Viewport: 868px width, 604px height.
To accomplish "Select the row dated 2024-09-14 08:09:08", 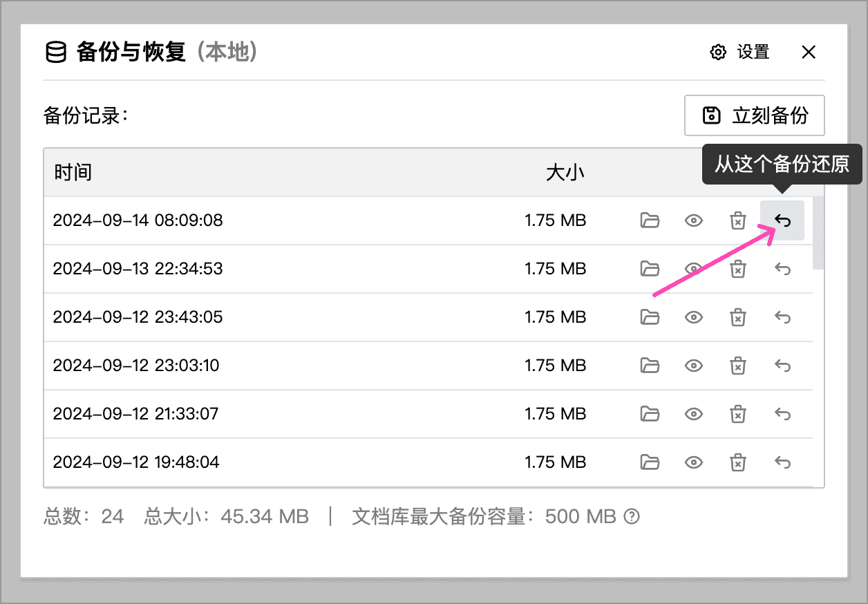I will [428, 220].
